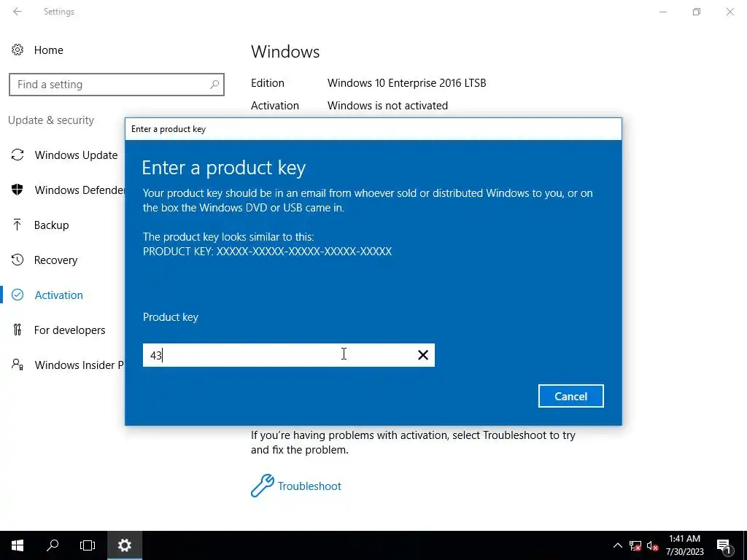747x560 pixels.
Task: Minimize the Settings window
Action: coord(662,12)
